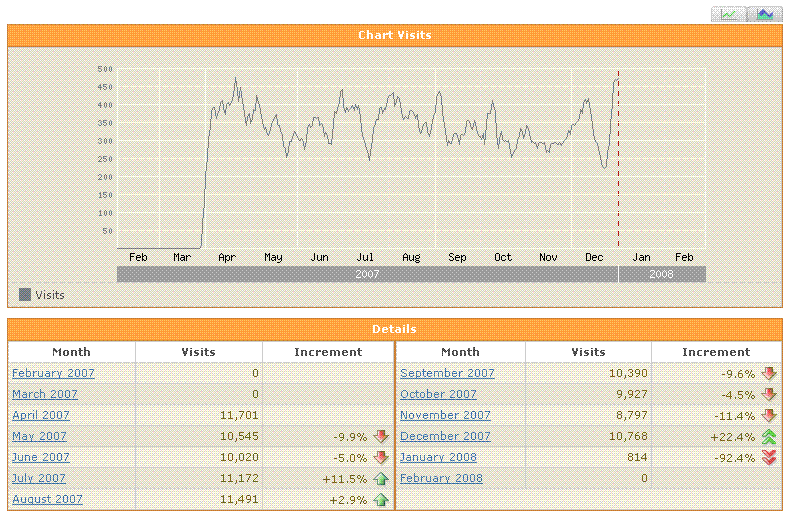Screen dimensions: 788x515
Task: Open the October 2007 month link
Action: 438,394
